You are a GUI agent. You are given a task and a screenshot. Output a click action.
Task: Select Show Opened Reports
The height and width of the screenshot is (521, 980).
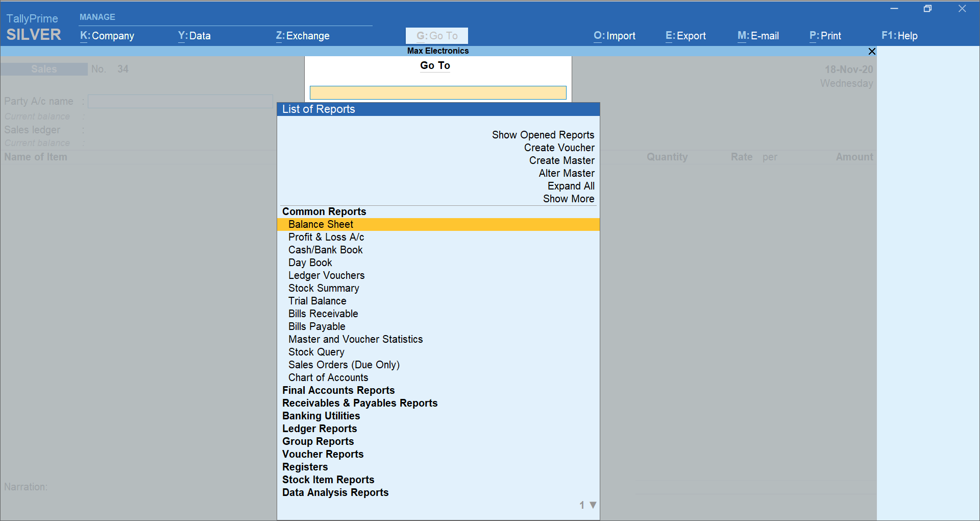coord(543,135)
